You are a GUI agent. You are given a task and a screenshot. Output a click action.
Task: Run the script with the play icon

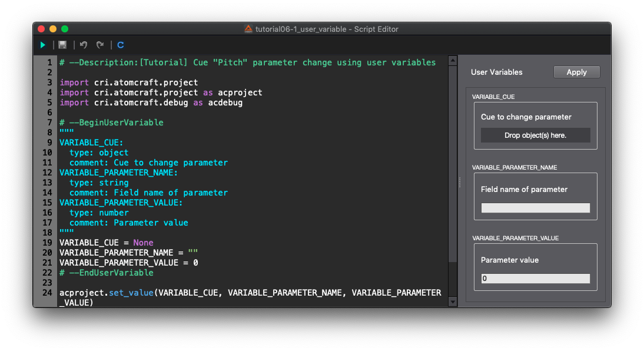(43, 45)
